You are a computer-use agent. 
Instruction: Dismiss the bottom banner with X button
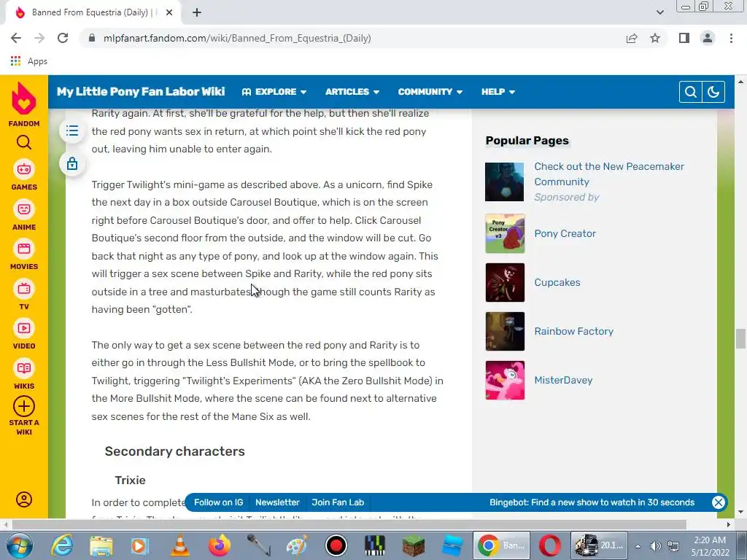(718, 502)
